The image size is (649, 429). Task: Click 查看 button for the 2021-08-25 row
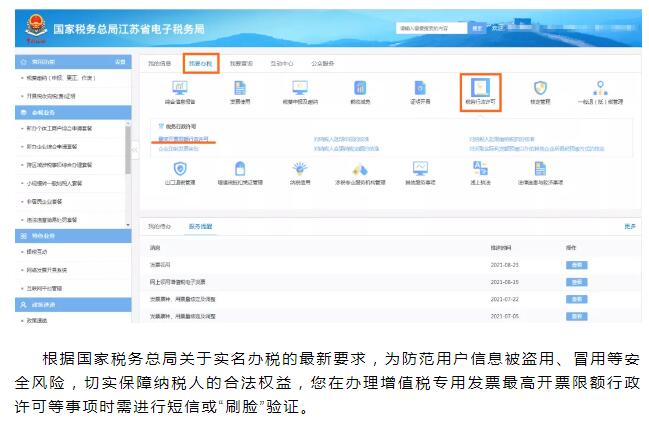point(577,265)
